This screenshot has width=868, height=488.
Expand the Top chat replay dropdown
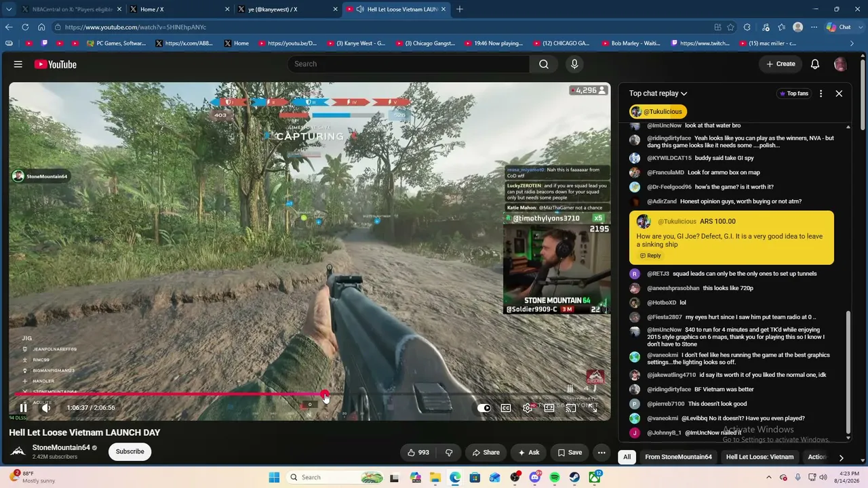tap(658, 94)
